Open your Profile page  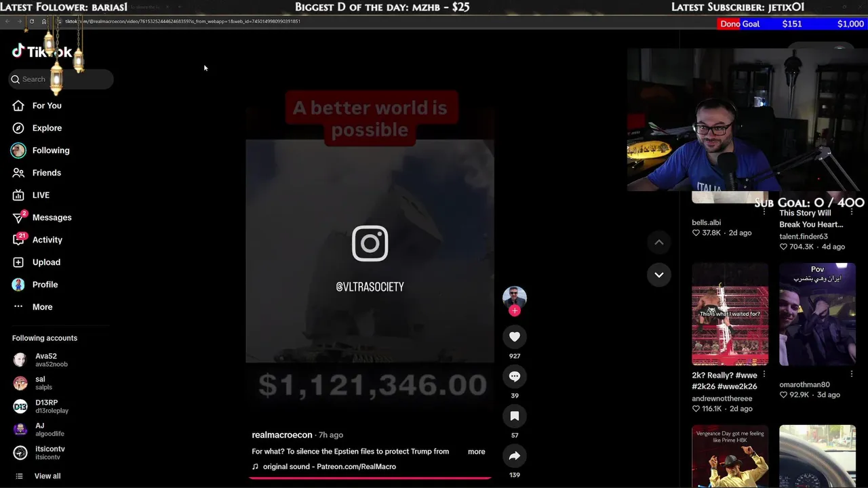click(35, 285)
